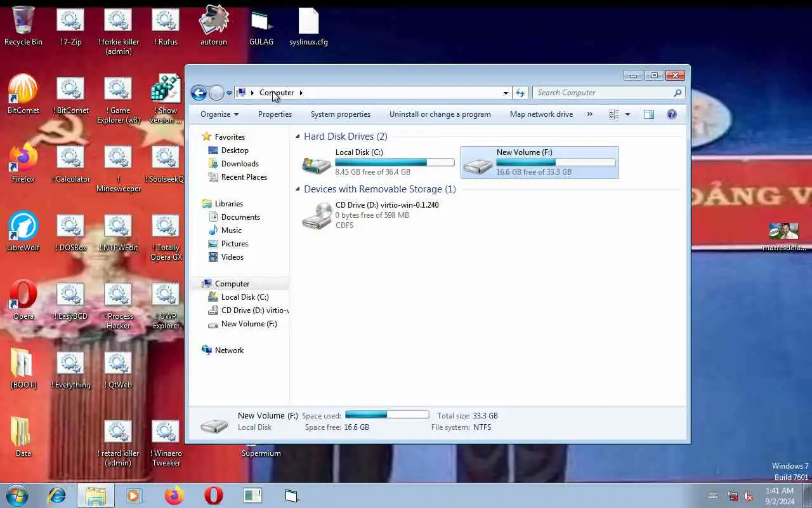Image resolution: width=812 pixels, height=508 pixels.
Task: Open the view options dropdown arrow
Action: [627, 114]
